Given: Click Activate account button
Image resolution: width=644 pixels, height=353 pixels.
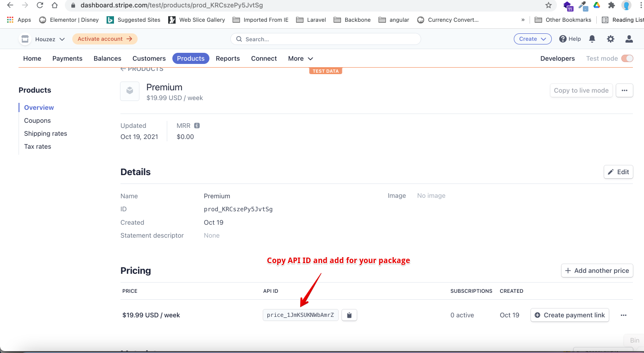Looking at the screenshot, I should click(x=105, y=39).
